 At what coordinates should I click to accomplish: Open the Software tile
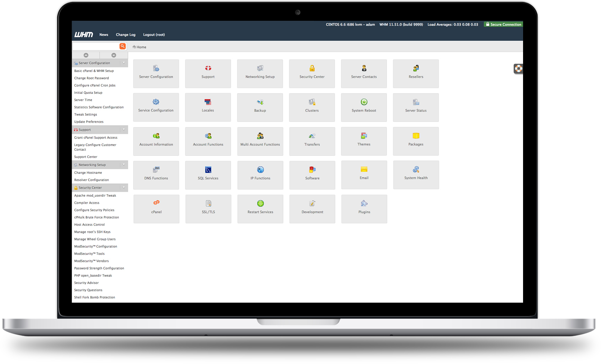coord(312,175)
